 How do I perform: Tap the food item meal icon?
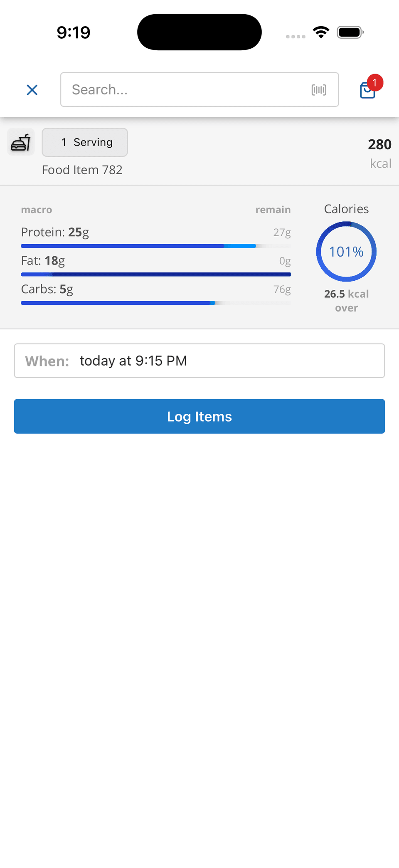21,142
